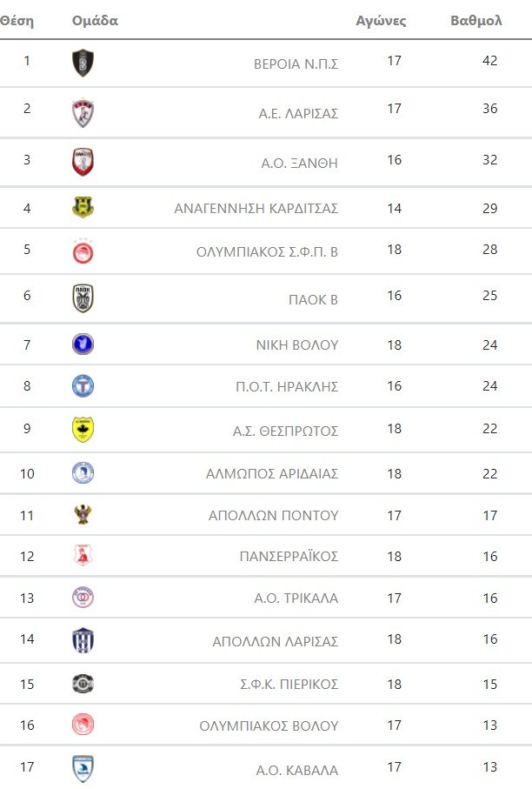
Task: Click the ΟΛΥΜΠΙΑΚΟΣ Σ.Φ.Π. Β red logo
Action: coord(83,251)
